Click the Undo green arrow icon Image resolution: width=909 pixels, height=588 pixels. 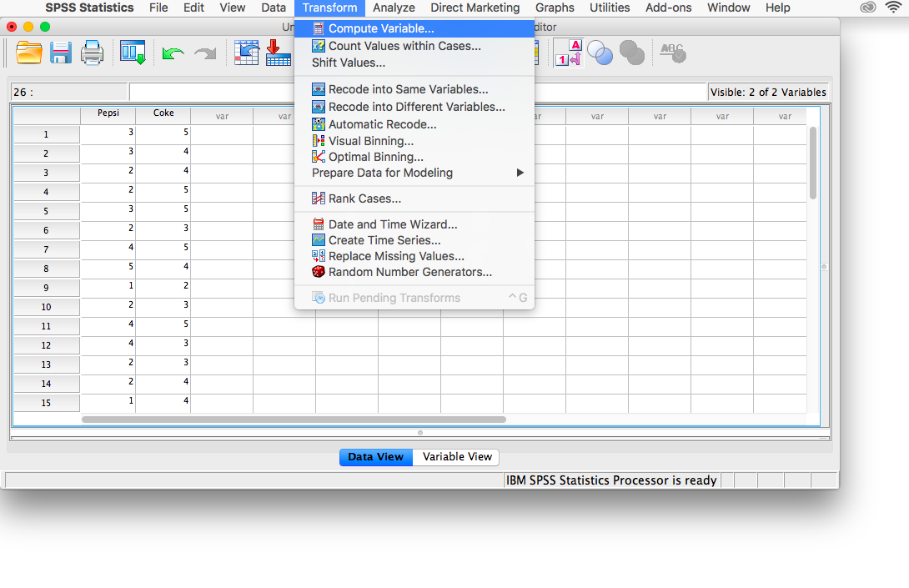[x=173, y=54]
